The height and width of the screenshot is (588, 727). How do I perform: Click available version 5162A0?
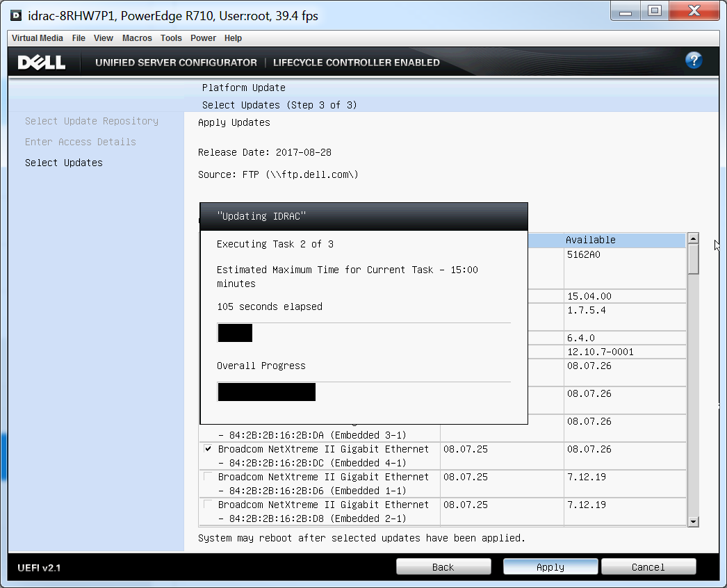[x=584, y=254]
